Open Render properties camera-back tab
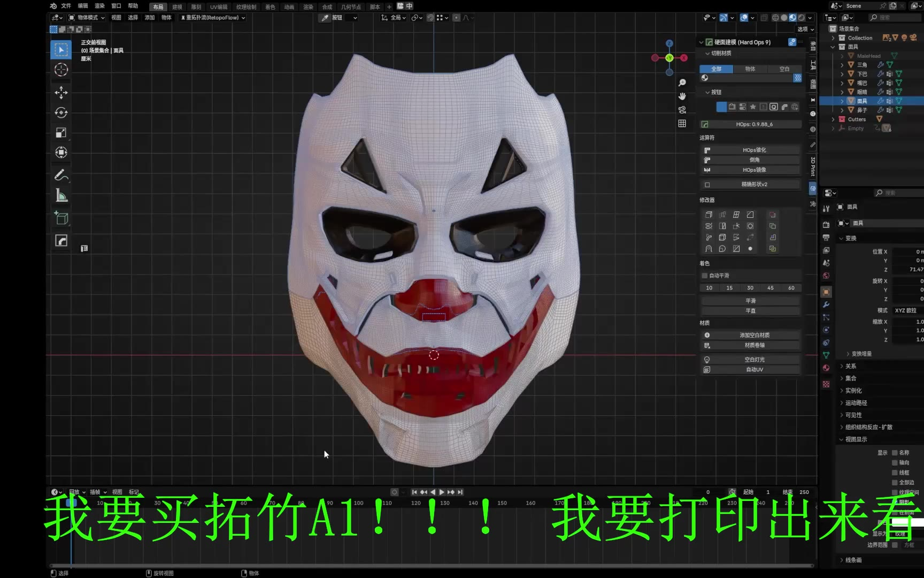 [826, 225]
